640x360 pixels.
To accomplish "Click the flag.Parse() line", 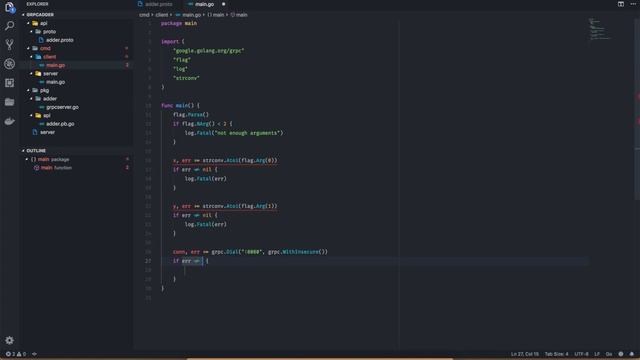I will pos(191,115).
